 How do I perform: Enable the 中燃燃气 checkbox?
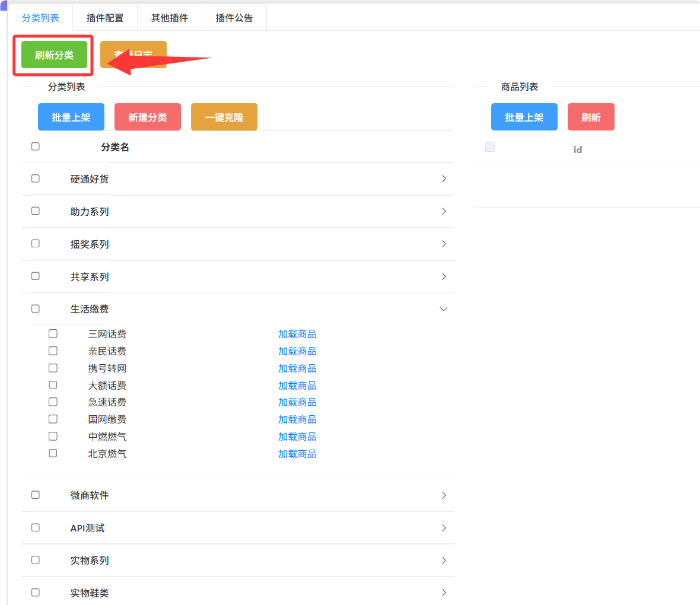click(x=53, y=437)
